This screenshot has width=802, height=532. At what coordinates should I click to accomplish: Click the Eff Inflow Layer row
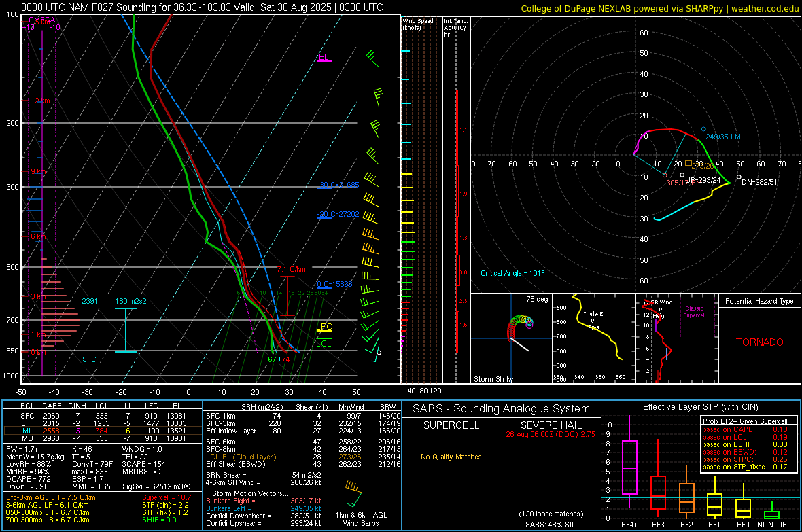click(303, 431)
